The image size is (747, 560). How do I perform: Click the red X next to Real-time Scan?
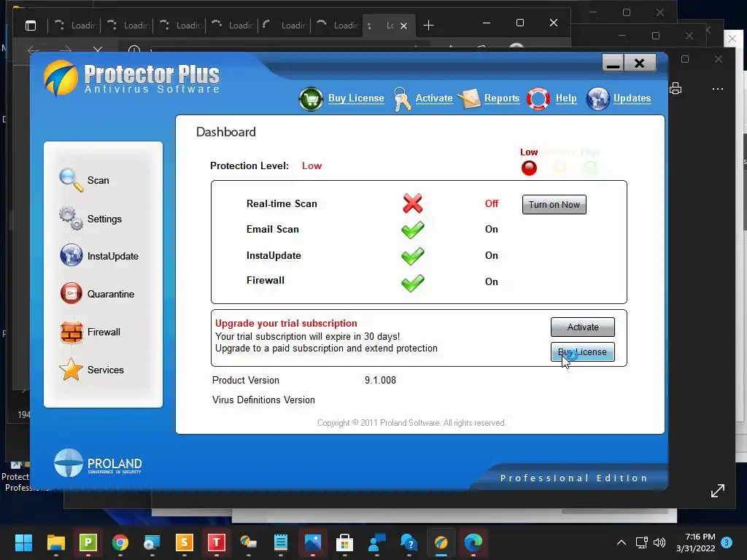(x=413, y=203)
